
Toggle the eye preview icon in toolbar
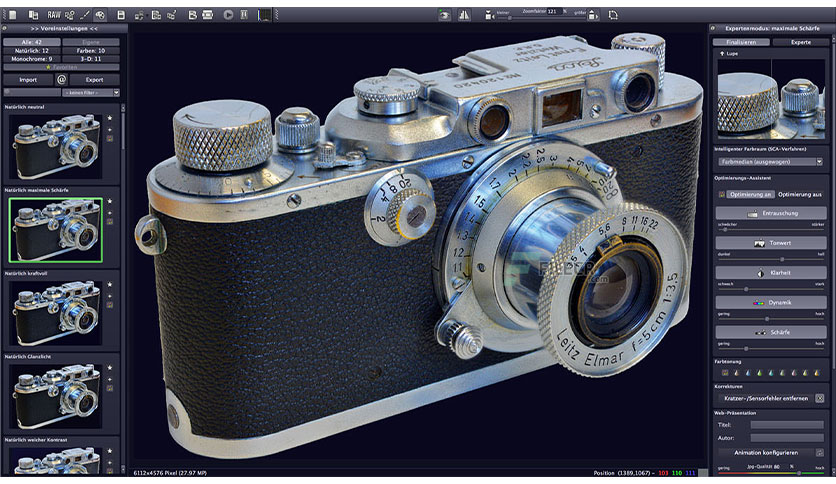pyautogui.click(x=444, y=15)
